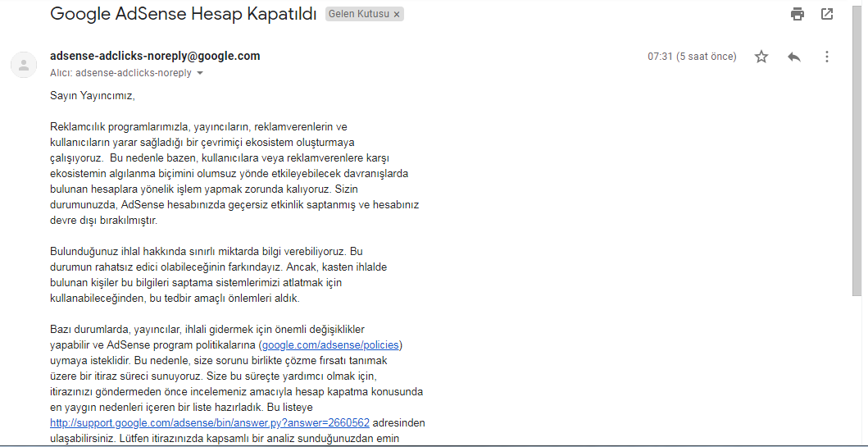Click the subject Google AdSense Hesap Kapatıldı

pyautogui.click(x=184, y=14)
